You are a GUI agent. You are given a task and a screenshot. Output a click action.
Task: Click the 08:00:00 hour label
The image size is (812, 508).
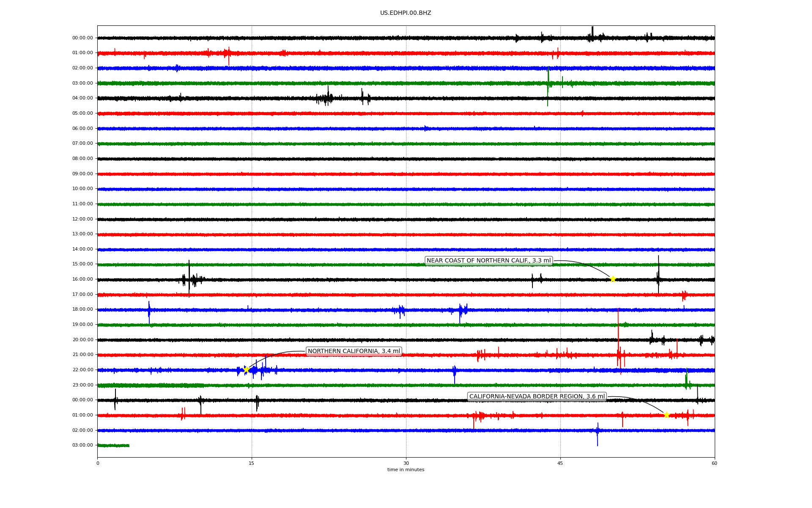82,159
